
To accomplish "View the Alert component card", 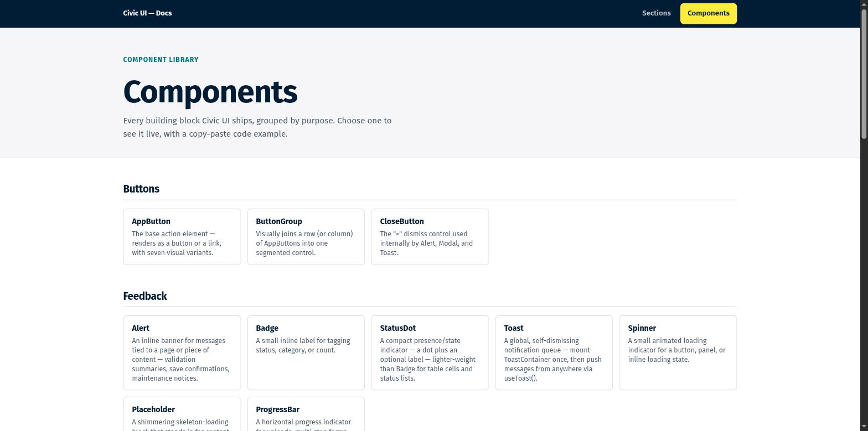I will point(182,353).
